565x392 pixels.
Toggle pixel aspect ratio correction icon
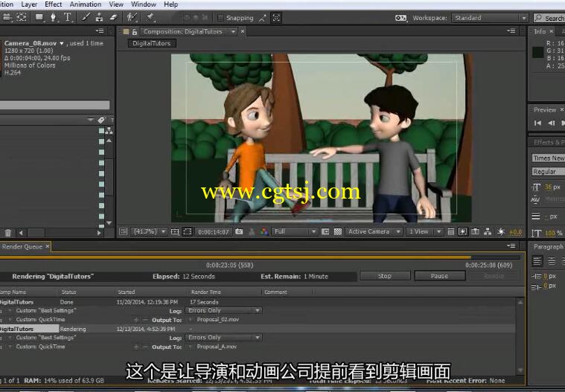pos(450,231)
